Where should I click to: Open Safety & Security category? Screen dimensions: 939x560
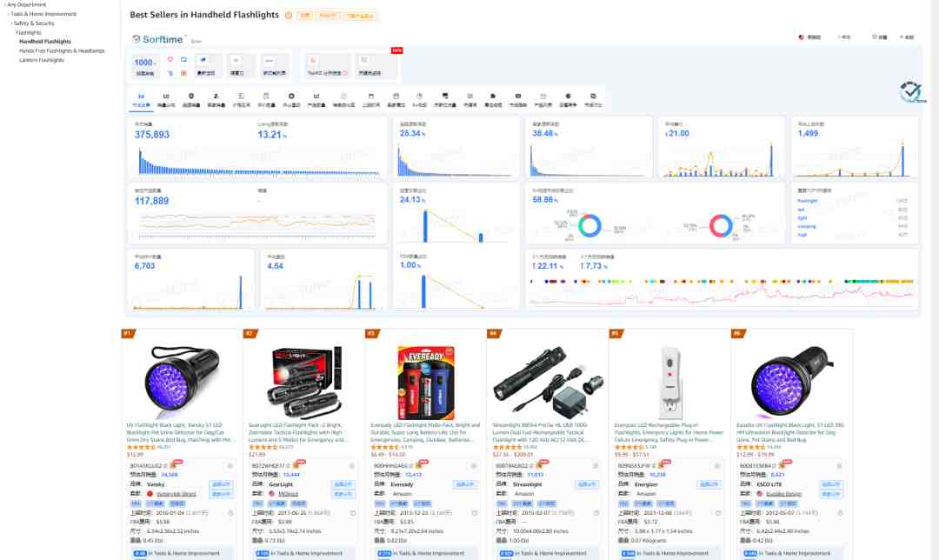[x=34, y=23]
